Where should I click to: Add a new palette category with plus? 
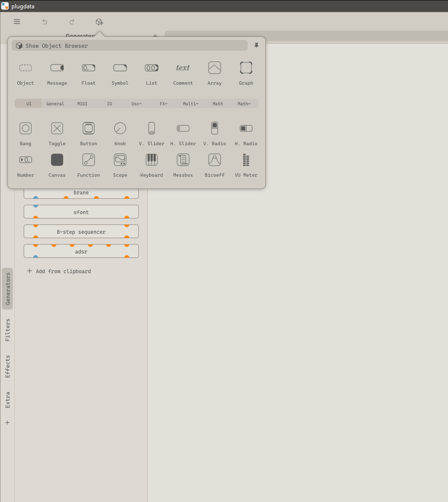[x=7, y=422]
